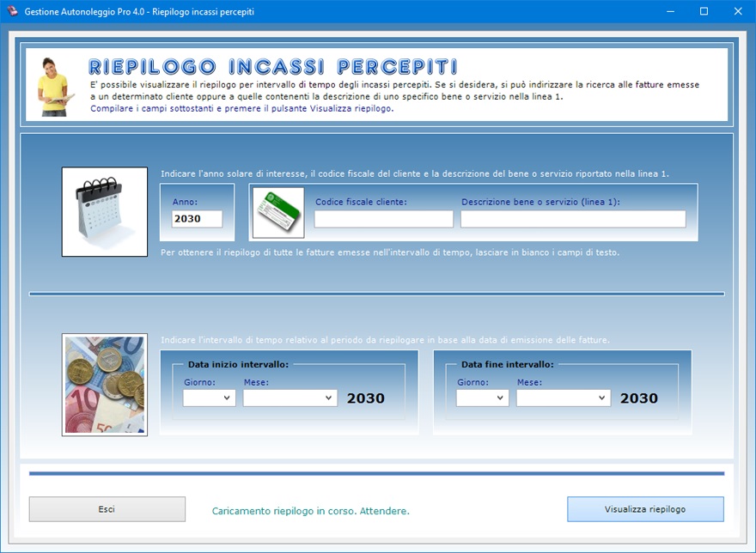Click the app icon in title bar
Viewport: 756px width, 553px height.
point(12,11)
